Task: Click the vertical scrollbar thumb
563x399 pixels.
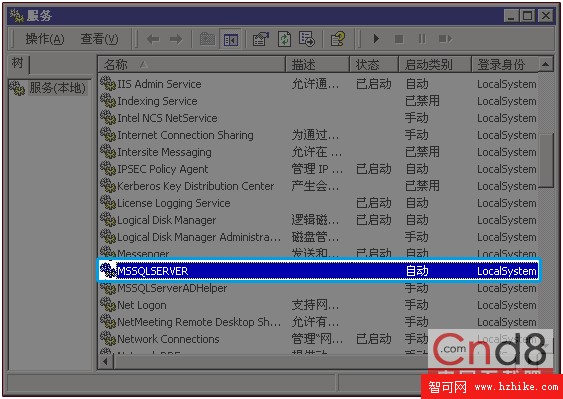Action: (x=546, y=161)
